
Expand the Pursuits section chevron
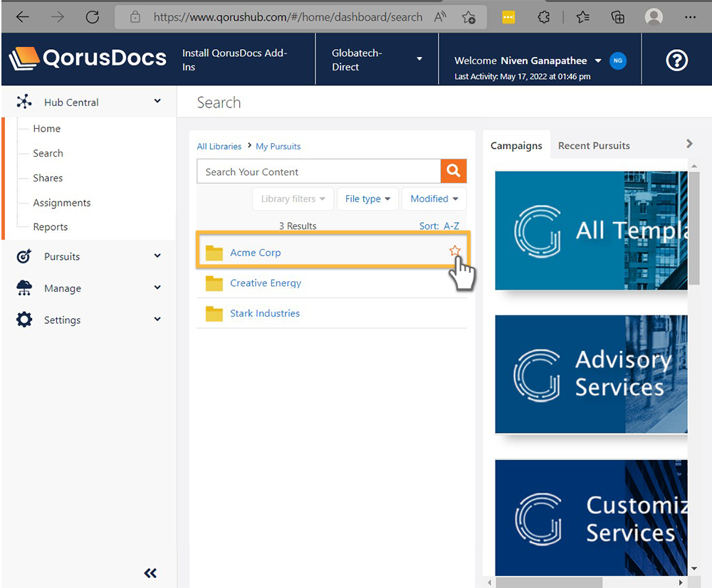coord(157,255)
